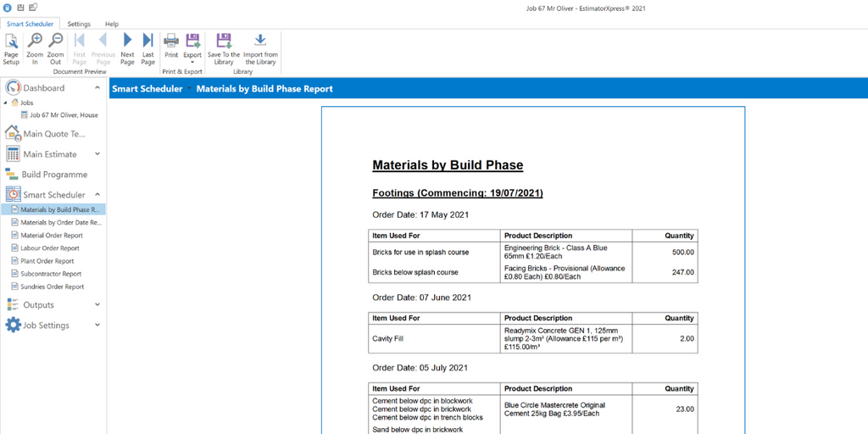Open the Help ribbon tab

pos(111,25)
